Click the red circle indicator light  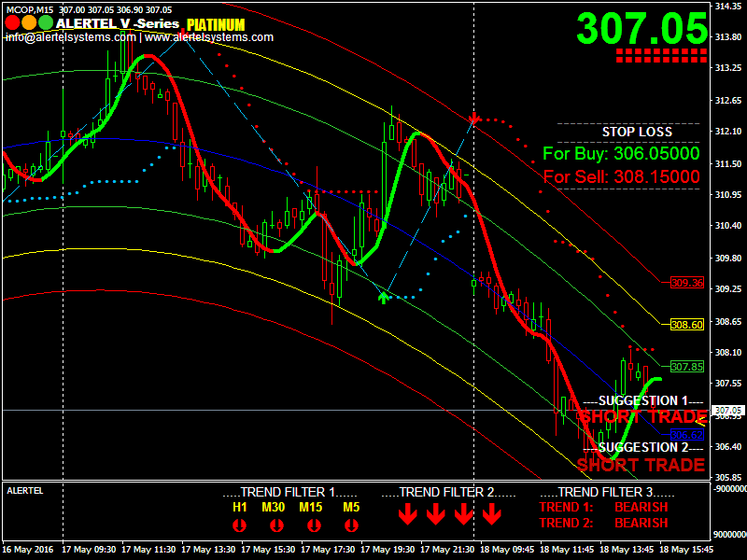(x=12, y=22)
